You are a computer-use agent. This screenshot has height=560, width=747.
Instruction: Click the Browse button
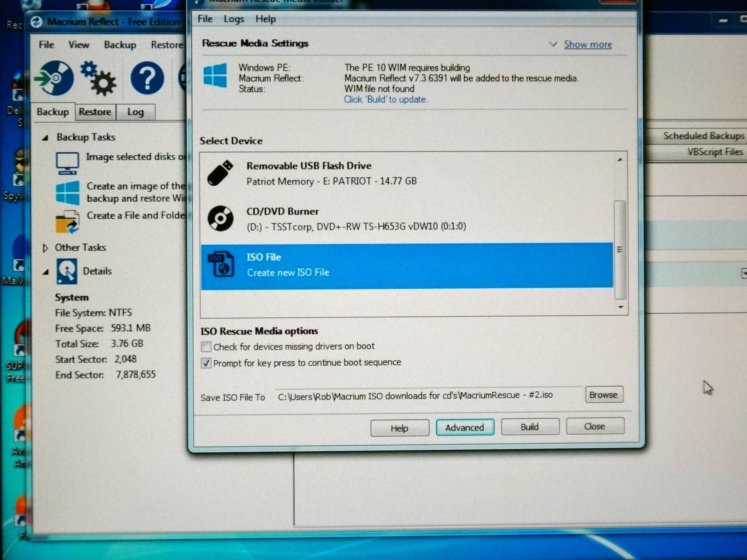[604, 395]
